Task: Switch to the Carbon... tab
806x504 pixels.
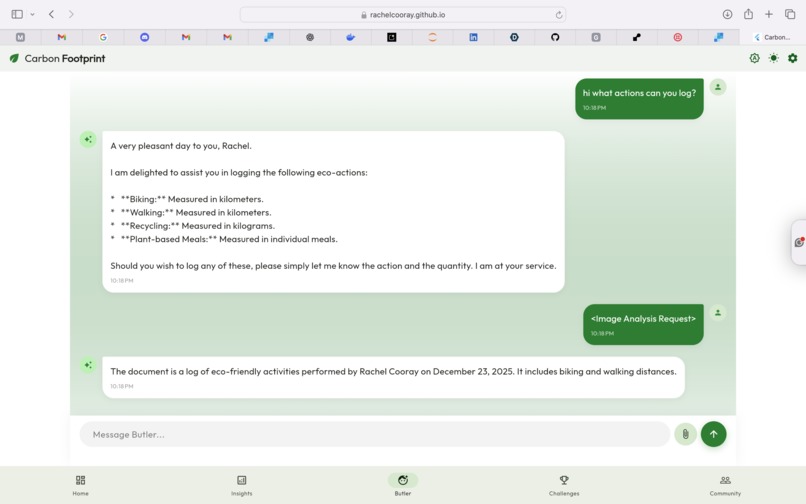Action: coord(773,37)
